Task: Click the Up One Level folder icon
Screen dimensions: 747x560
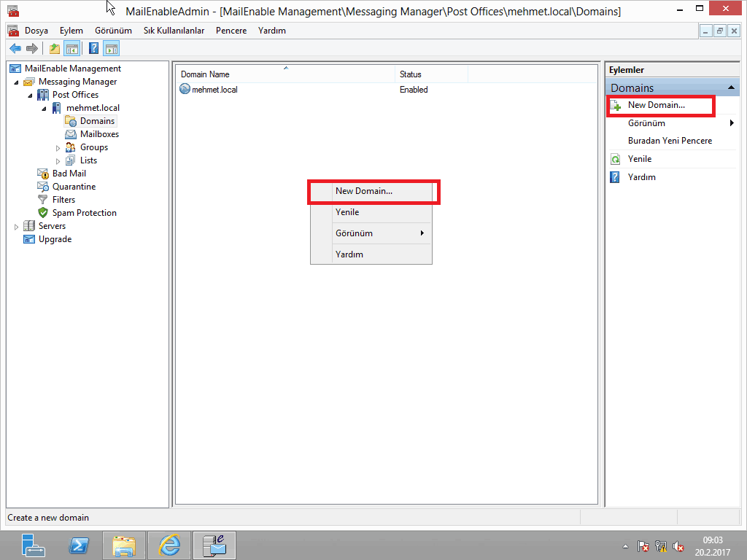Action: pyautogui.click(x=55, y=49)
